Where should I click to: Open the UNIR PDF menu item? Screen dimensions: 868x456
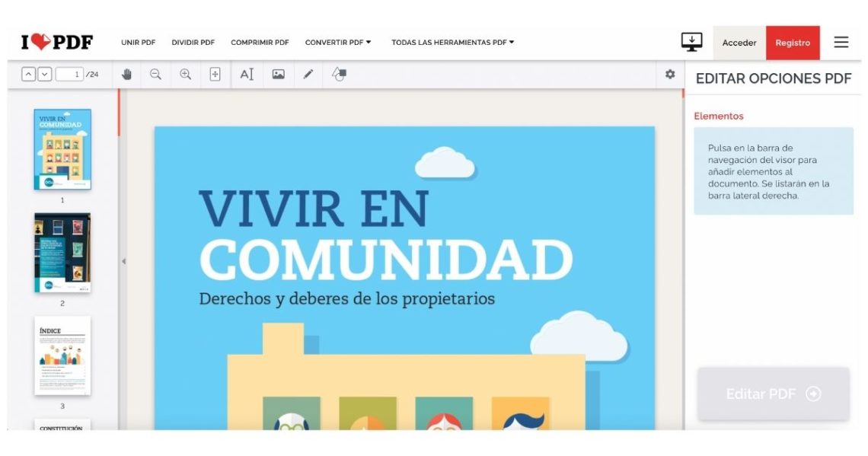(x=138, y=43)
